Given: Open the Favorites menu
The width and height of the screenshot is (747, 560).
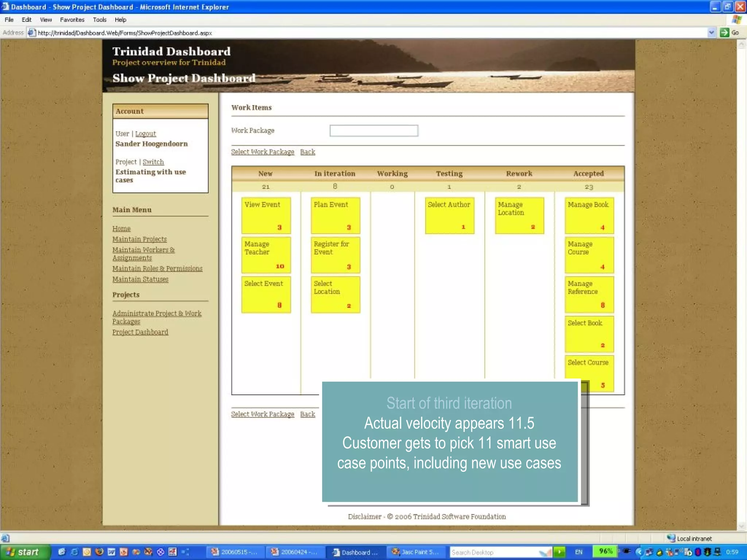Looking at the screenshot, I should tap(72, 20).
